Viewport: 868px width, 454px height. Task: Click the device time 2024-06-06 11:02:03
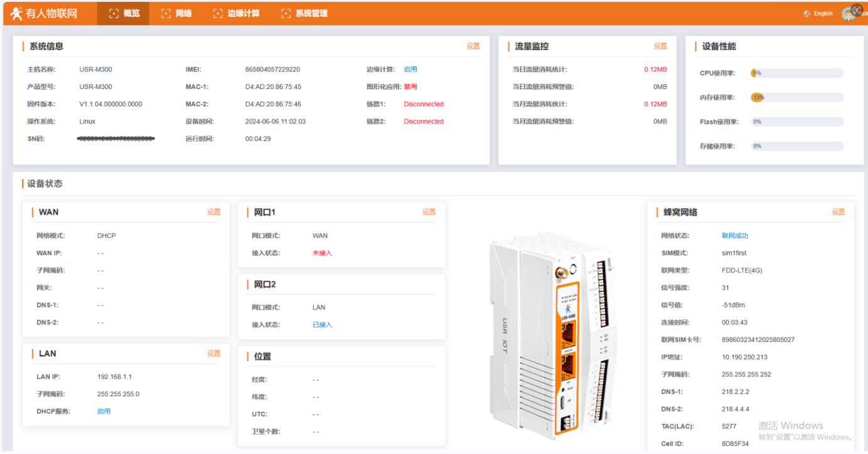pos(276,122)
